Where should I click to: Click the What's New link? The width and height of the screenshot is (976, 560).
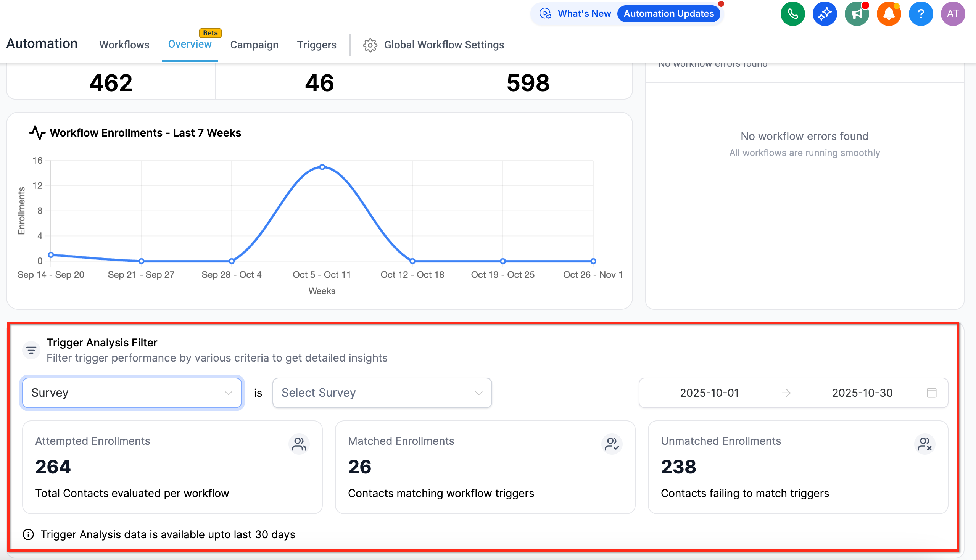click(584, 13)
